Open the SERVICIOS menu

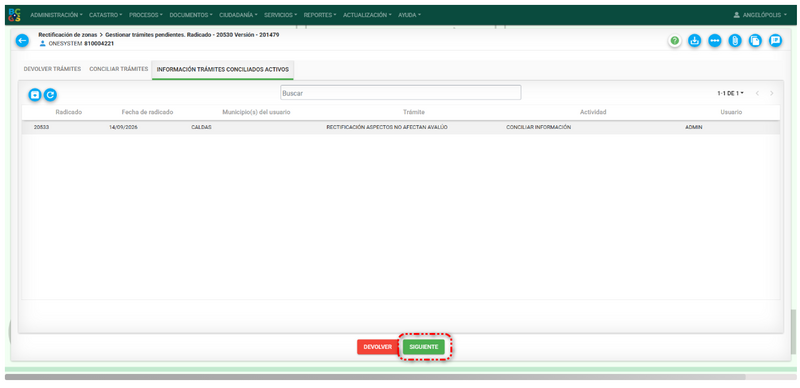[x=281, y=15]
